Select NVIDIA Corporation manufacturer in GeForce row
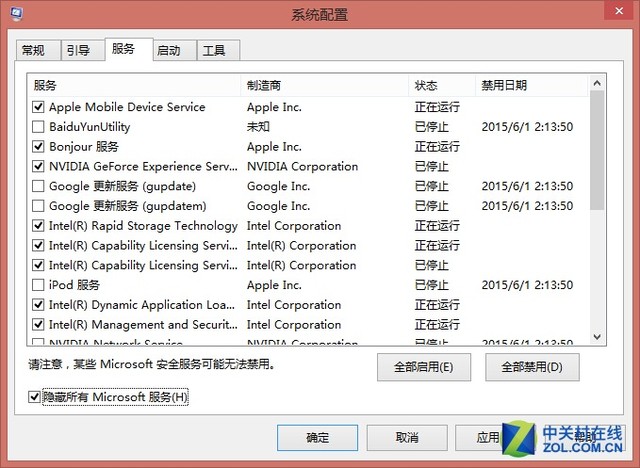The height and width of the screenshot is (468, 640). pyautogui.click(x=302, y=166)
